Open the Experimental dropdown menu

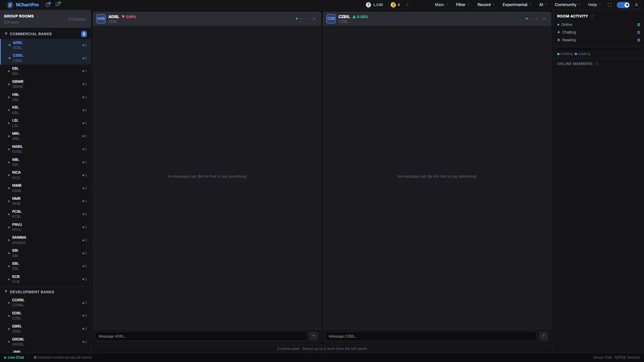click(x=517, y=5)
